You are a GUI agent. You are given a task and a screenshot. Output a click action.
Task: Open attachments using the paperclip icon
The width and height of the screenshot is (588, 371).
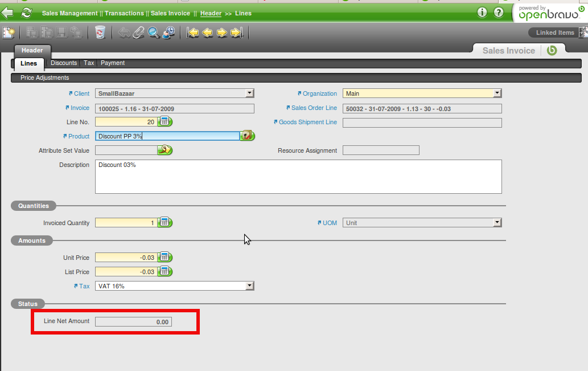tap(139, 33)
